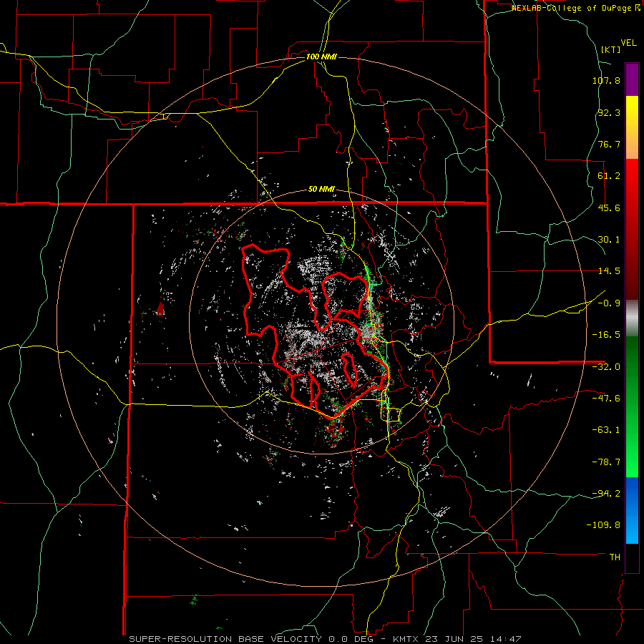Click the -109.8 velocity scale value

(x=603, y=525)
